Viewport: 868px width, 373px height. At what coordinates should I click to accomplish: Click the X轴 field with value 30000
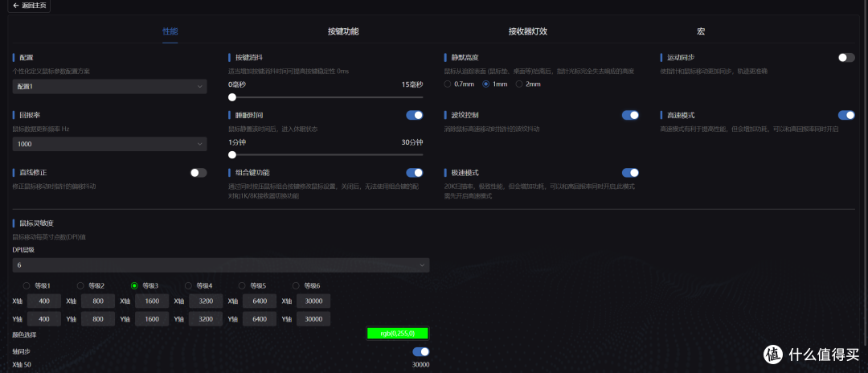tap(313, 301)
